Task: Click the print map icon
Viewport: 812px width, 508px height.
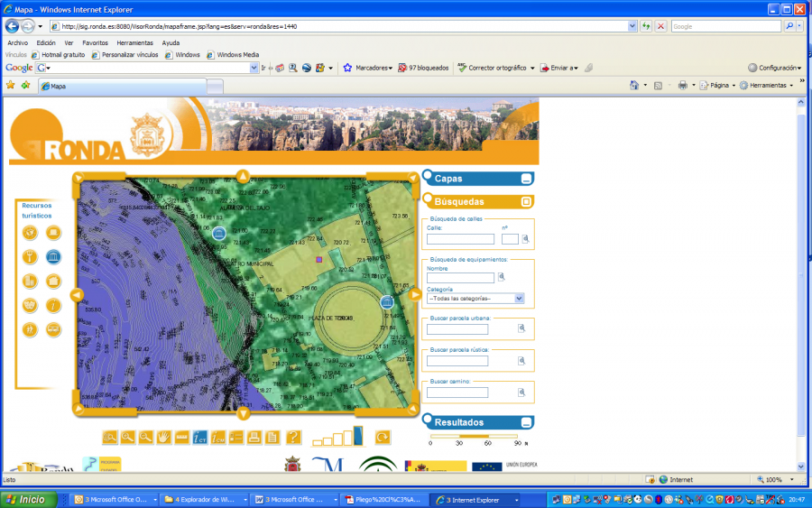Action: point(254,438)
